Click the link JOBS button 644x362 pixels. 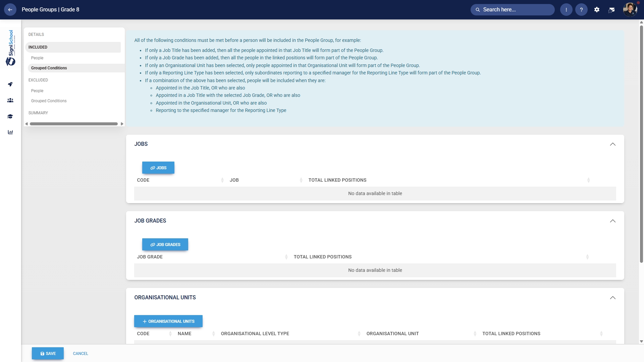click(158, 168)
